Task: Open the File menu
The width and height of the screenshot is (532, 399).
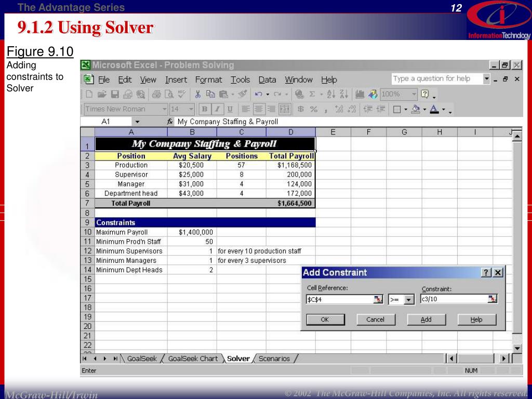Action: pyautogui.click(x=104, y=79)
